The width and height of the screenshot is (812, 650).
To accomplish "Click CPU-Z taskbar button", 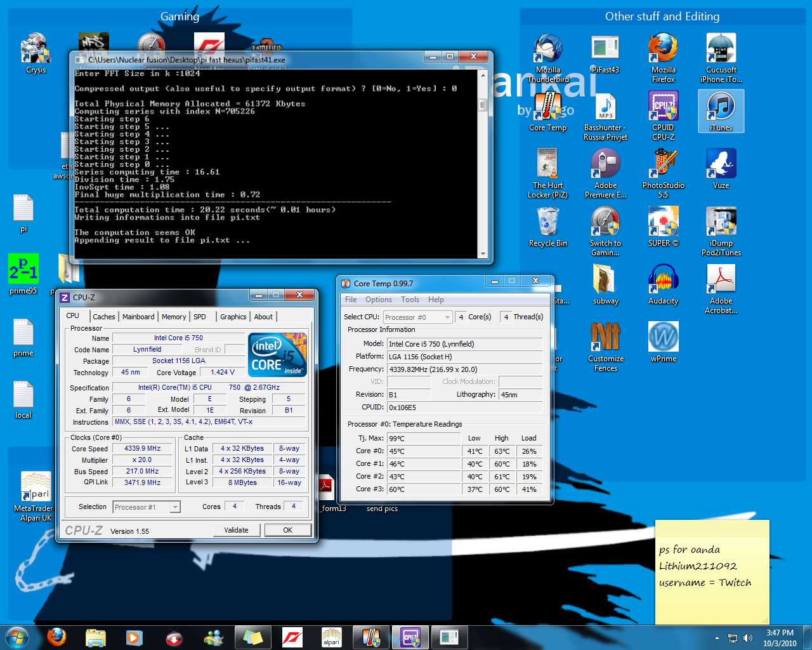I will click(410, 637).
